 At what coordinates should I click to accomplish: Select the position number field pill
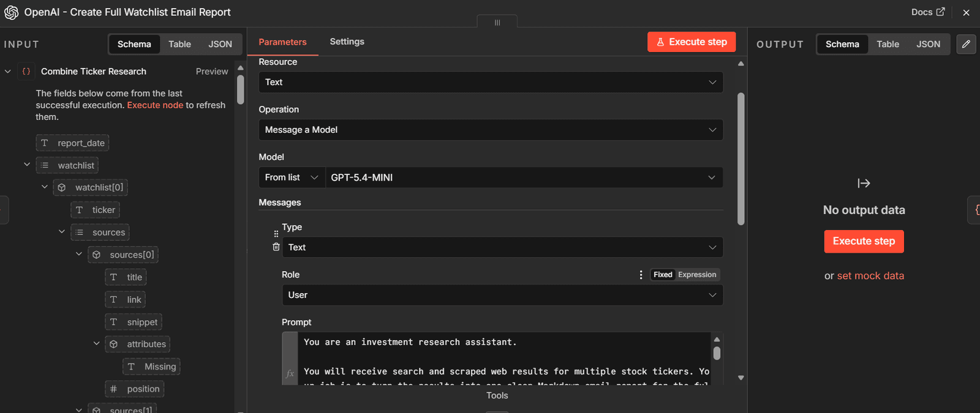click(134, 389)
